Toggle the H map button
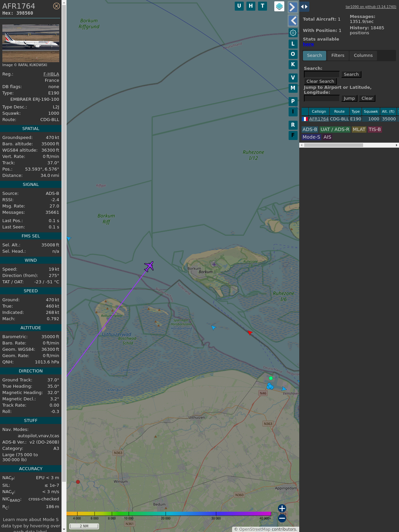The width and height of the screenshot is (399, 532). 251,6
